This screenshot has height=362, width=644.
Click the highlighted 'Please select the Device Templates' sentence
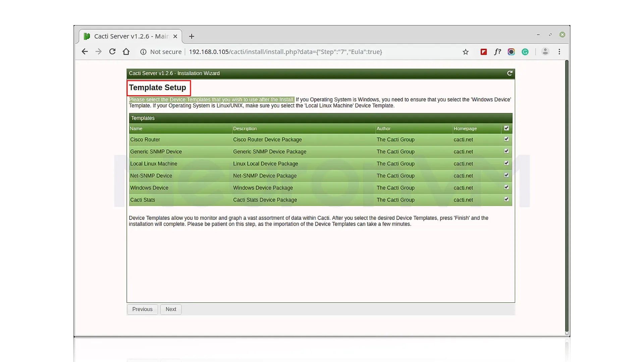click(x=212, y=100)
